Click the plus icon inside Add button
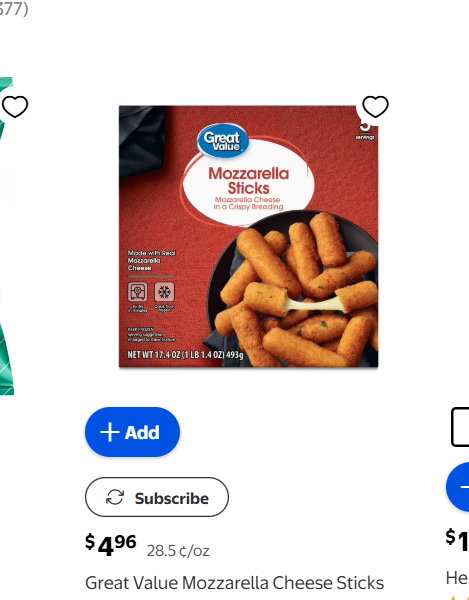Image resolution: width=469 pixels, height=600 pixels. pos(110,432)
